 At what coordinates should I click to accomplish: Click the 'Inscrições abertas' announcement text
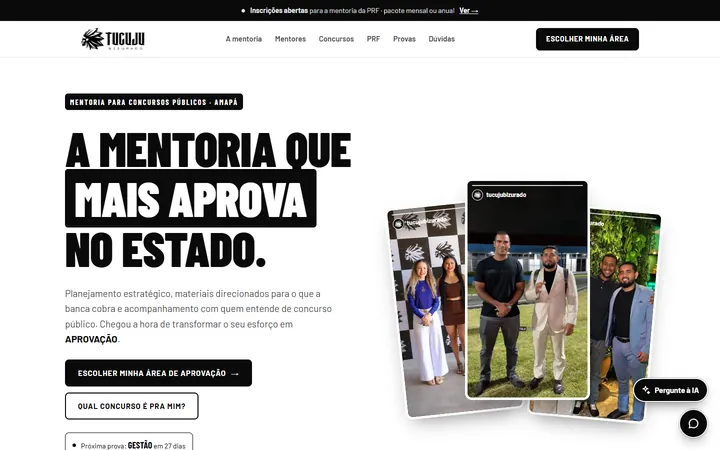pyautogui.click(x=279, y=11)
